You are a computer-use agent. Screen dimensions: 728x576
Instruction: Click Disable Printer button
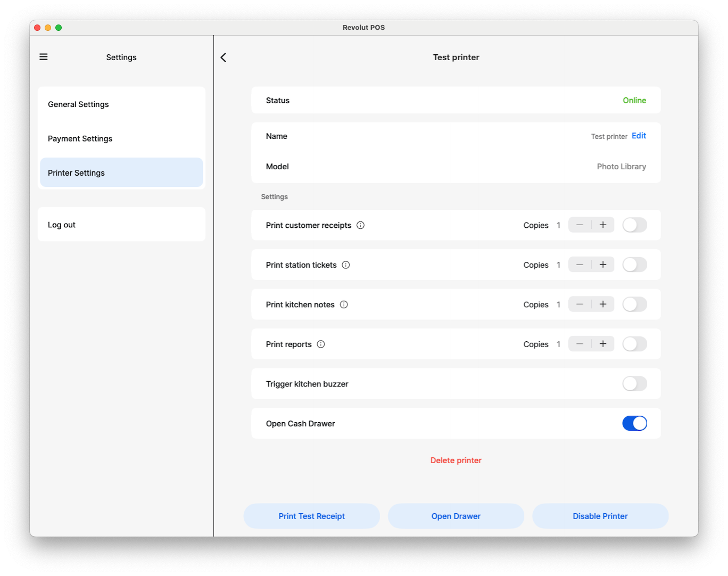[x=600, y=516]
